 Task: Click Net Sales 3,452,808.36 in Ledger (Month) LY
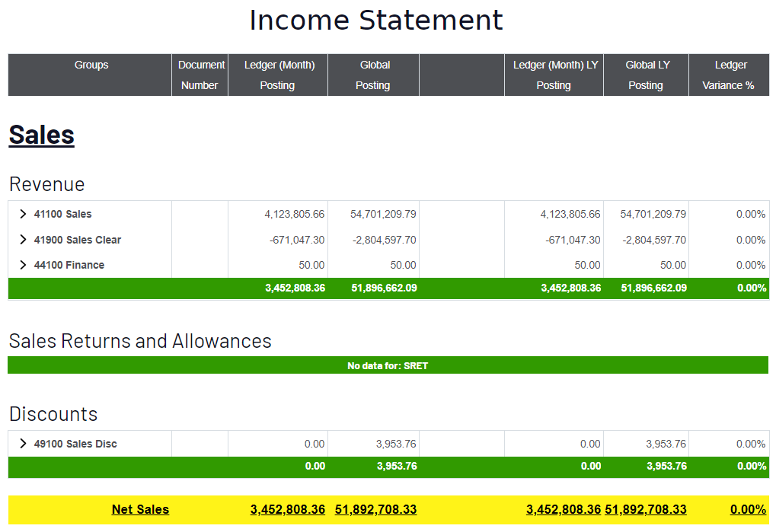point(564,509)
